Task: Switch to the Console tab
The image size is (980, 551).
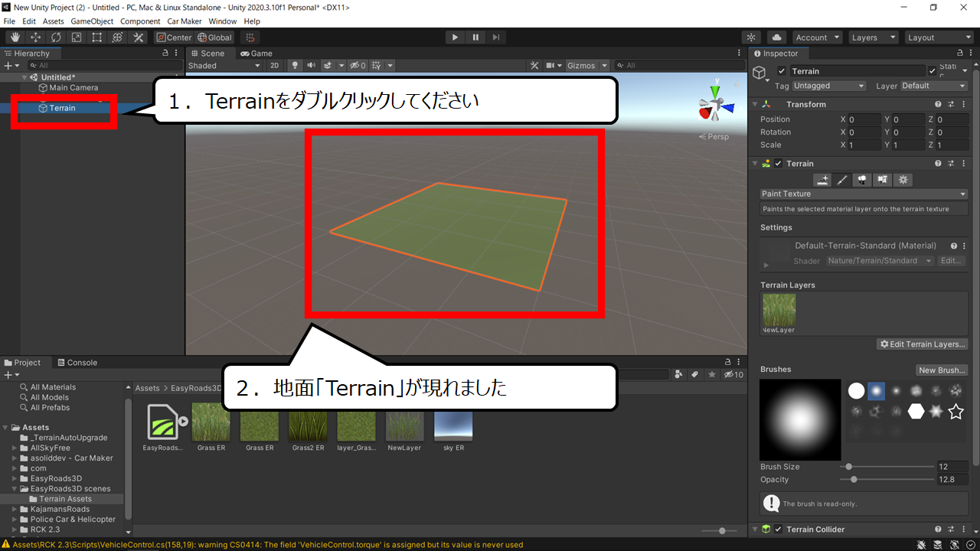Action: [76, 363]
